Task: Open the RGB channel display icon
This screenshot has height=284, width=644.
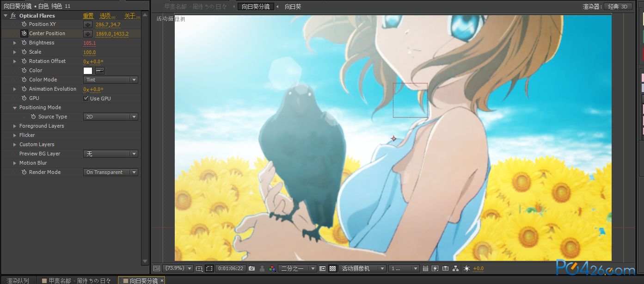Action: coord(272,268)
